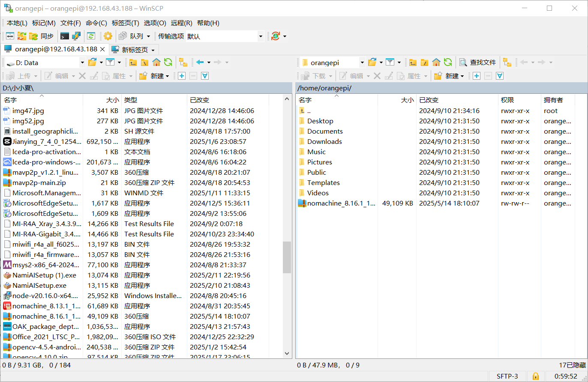Go to remote root directory icon
The width and height of the screenshot is (588, 382).
coord(424,63)
